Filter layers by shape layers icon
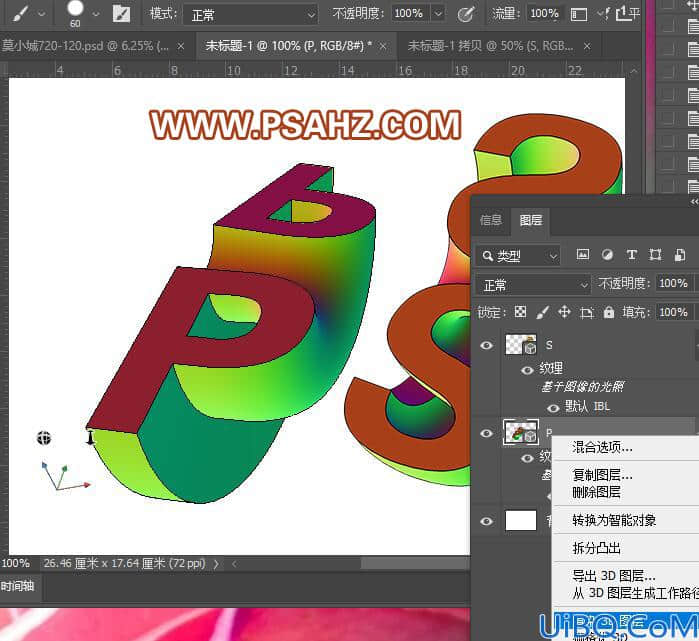 coord(655,255)
